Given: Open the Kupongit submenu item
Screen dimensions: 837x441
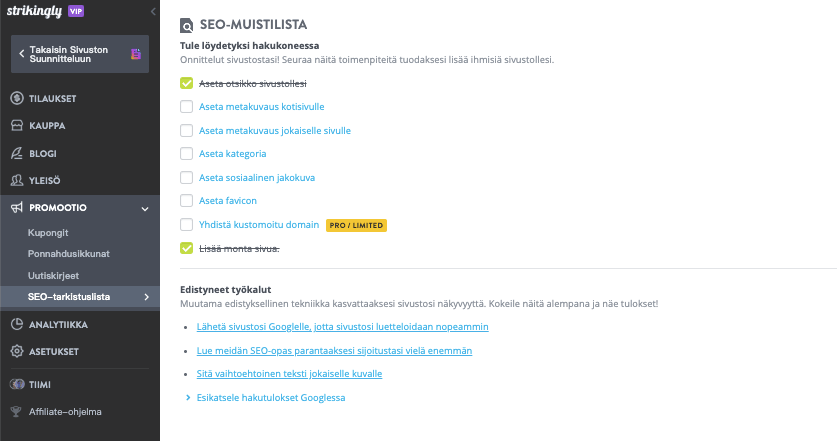Looking at the screenshot, I should pyautogui.click(x=48, y=233).
